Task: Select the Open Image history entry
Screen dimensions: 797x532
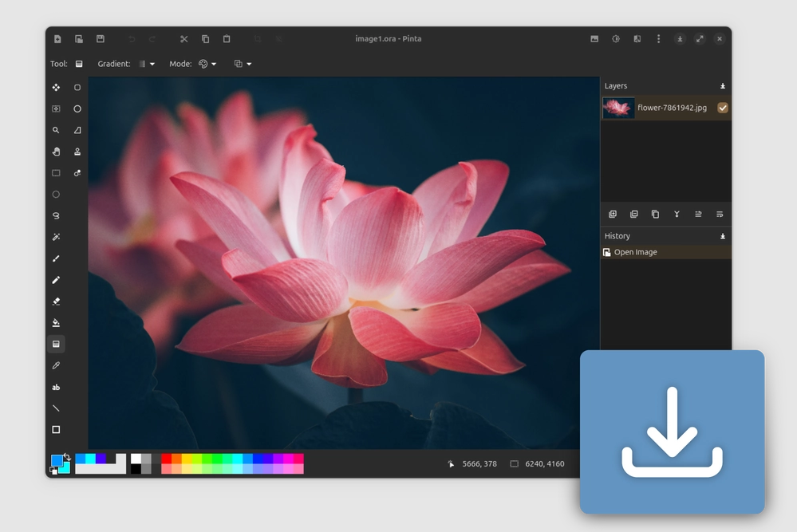Action: [666, 253]
